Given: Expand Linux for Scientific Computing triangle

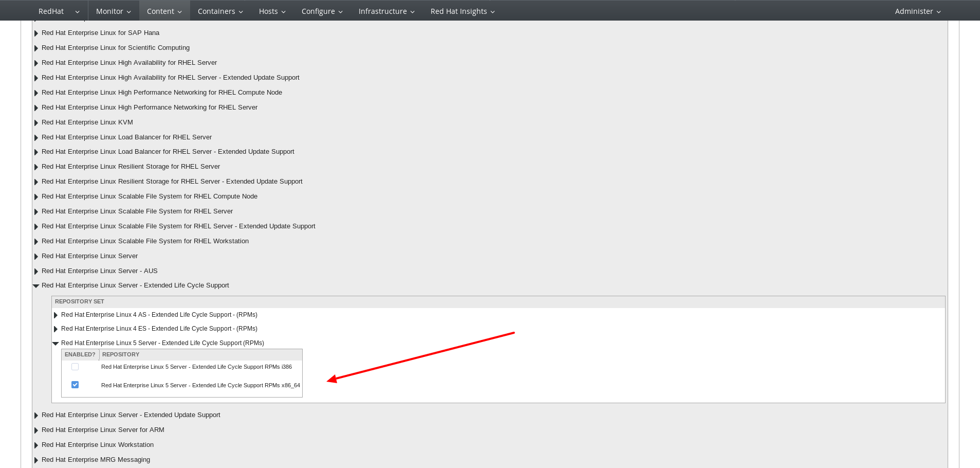Looking at the screenshot, I should (x=36, y=48).
